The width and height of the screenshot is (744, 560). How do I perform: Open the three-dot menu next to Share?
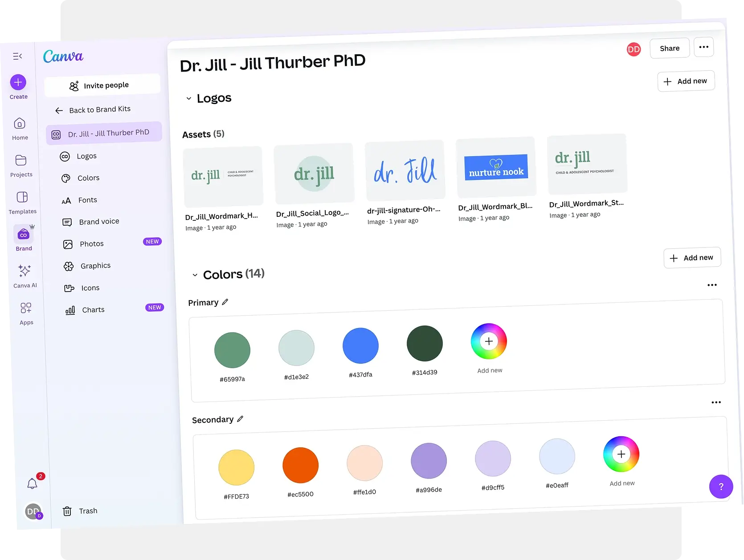click(x=704, y=47)
